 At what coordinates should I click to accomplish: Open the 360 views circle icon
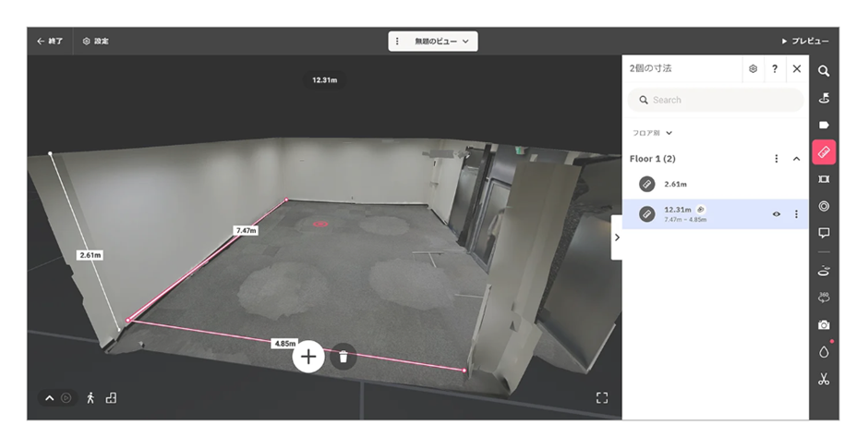coord(824,206)
